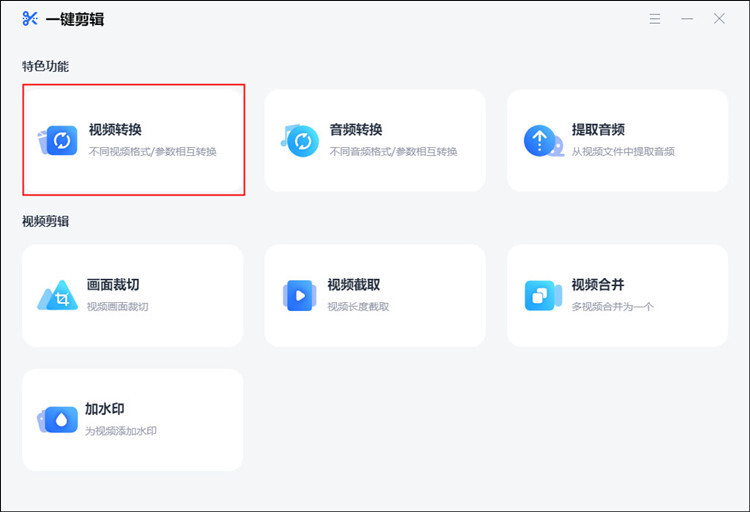
Task: Click description 从视频文件中提取音频
Action: pyautogui.click(x=623, y=152)
